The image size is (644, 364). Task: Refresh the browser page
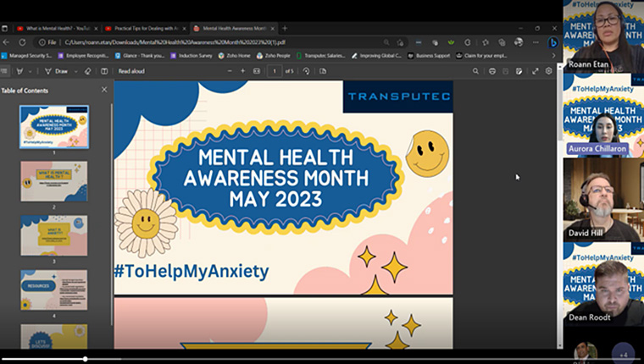coord(22,41)
